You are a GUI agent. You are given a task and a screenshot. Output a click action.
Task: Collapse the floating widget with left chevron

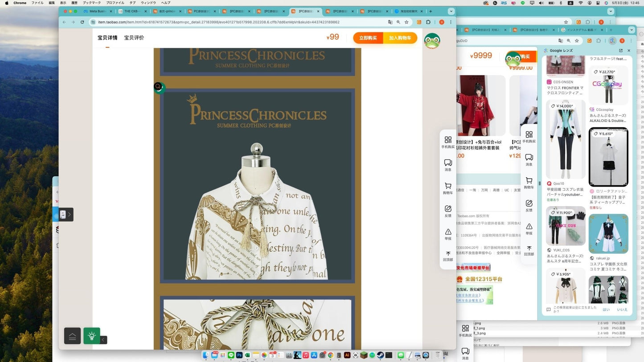103,340
